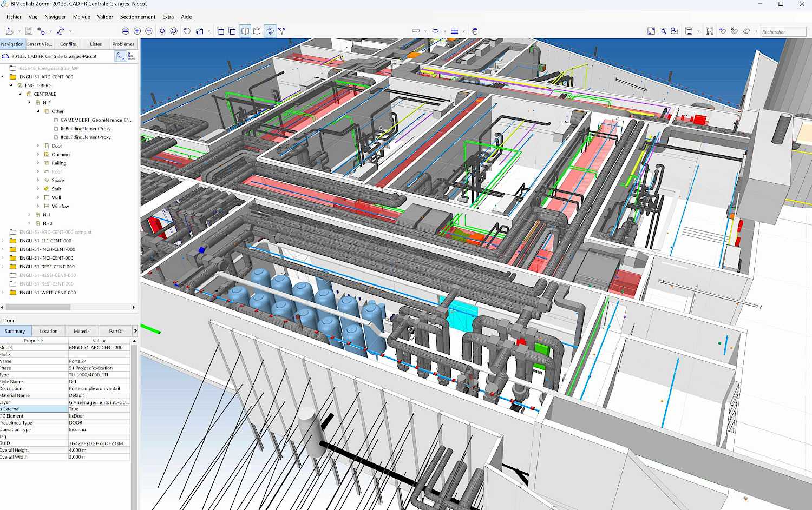Switch to the Conflits tab
812x510 pixels.
point(68,44)
